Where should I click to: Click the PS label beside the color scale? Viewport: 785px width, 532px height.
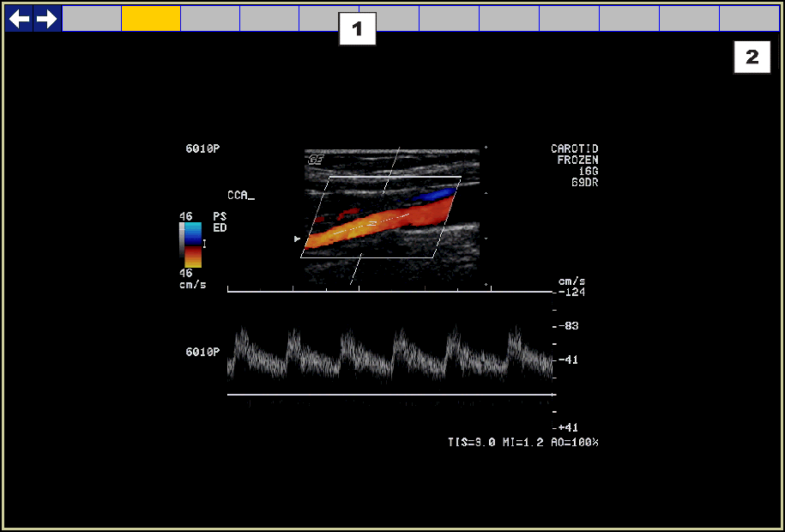(x=220, y=217)
